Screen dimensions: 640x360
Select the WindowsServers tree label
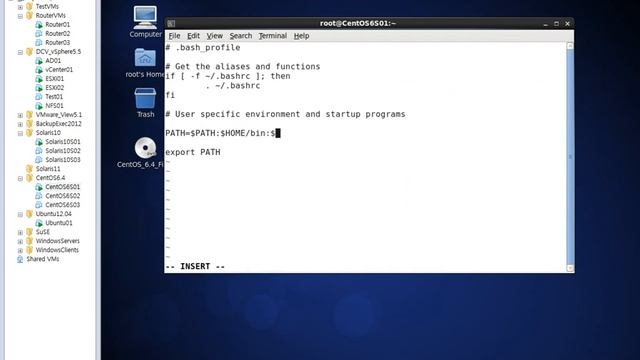[x=58, y=241]
